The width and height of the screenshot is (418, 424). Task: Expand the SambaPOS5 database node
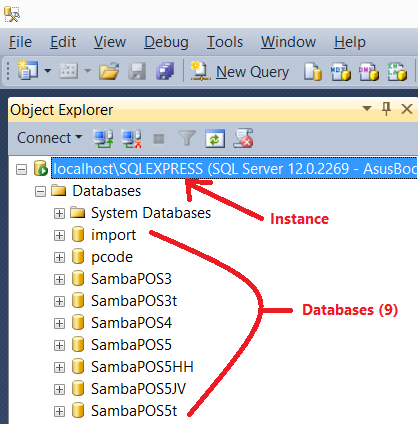tap(59, 345)
